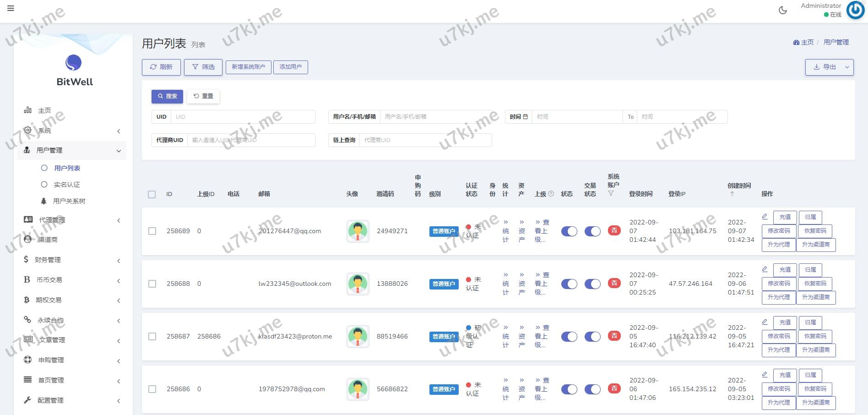
Task: Click the Administrator power avatar icon
Action: point(855,10)
